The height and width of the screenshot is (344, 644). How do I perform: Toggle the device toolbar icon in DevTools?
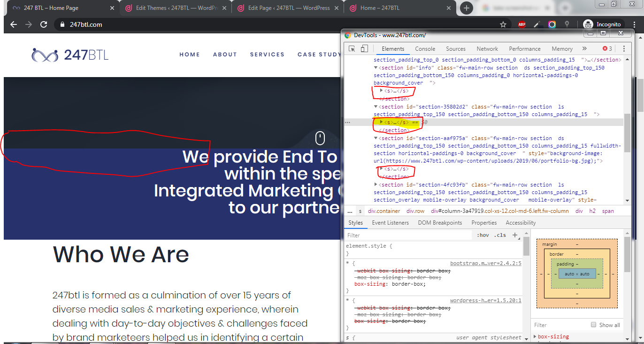point(364,49)
